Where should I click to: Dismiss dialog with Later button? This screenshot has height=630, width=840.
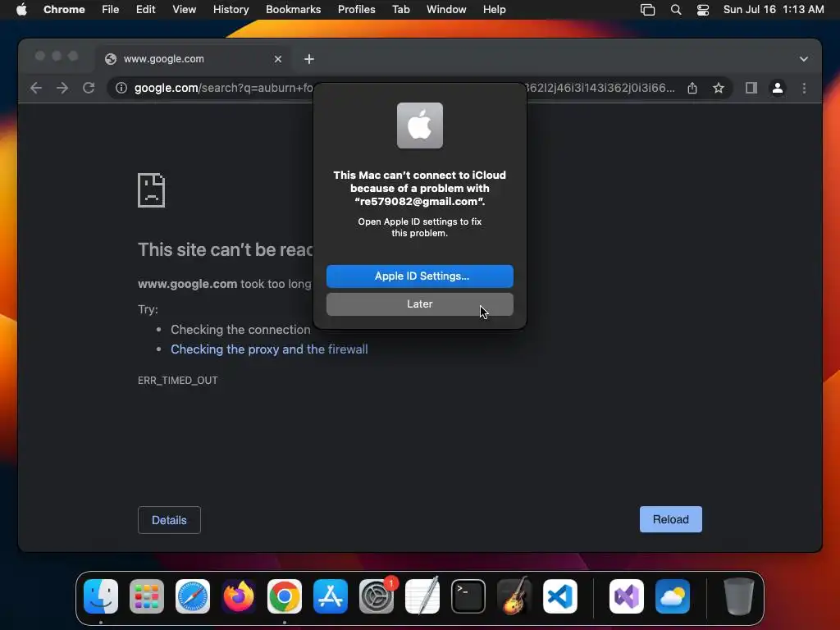[x=419, y=304]
